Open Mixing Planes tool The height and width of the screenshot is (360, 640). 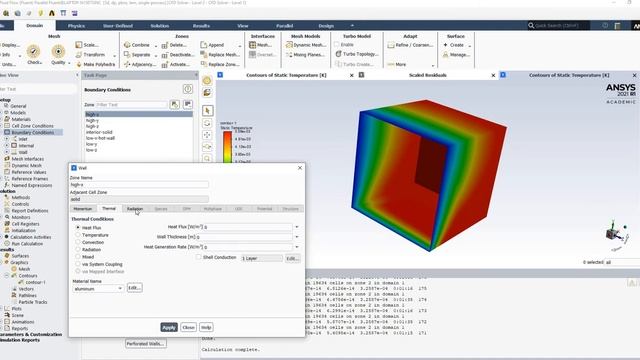(x=304, y=55)
